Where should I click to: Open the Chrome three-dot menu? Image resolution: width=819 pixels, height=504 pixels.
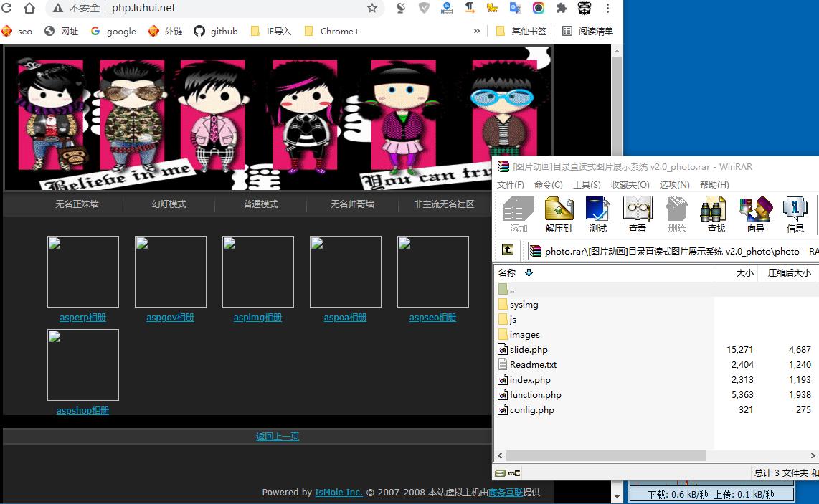coord(607,8)
